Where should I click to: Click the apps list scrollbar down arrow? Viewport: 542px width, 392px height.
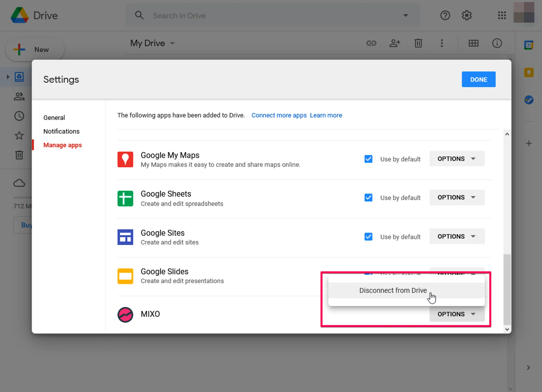pyautogui.click(x=507, y=329)
